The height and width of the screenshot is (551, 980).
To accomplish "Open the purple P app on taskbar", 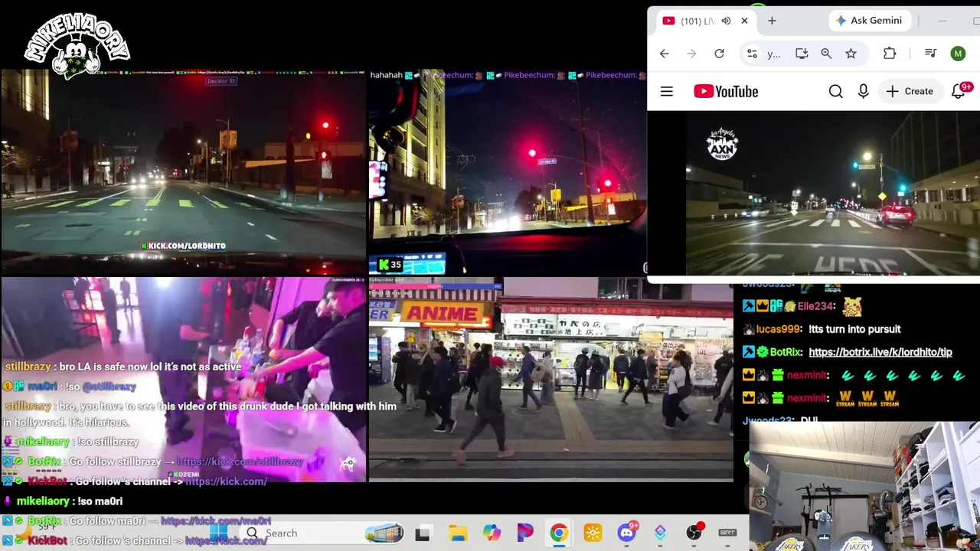I will coord(525,533).
